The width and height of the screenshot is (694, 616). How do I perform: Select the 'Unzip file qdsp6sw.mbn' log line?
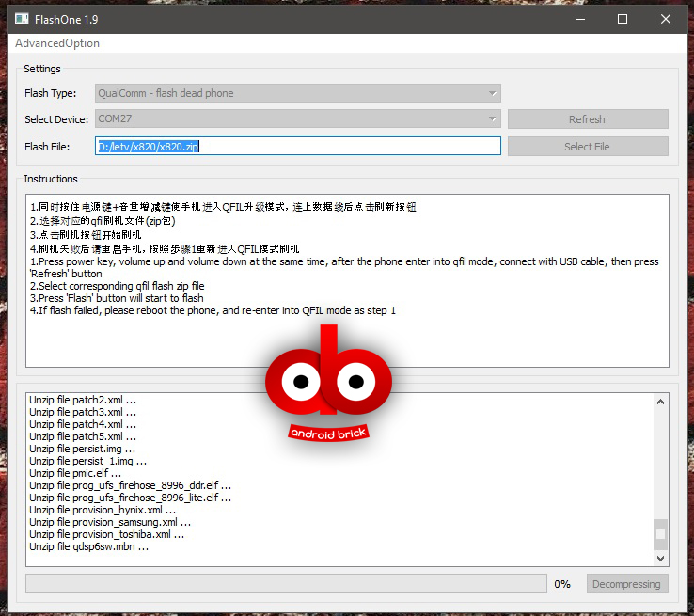click(88, 546)
